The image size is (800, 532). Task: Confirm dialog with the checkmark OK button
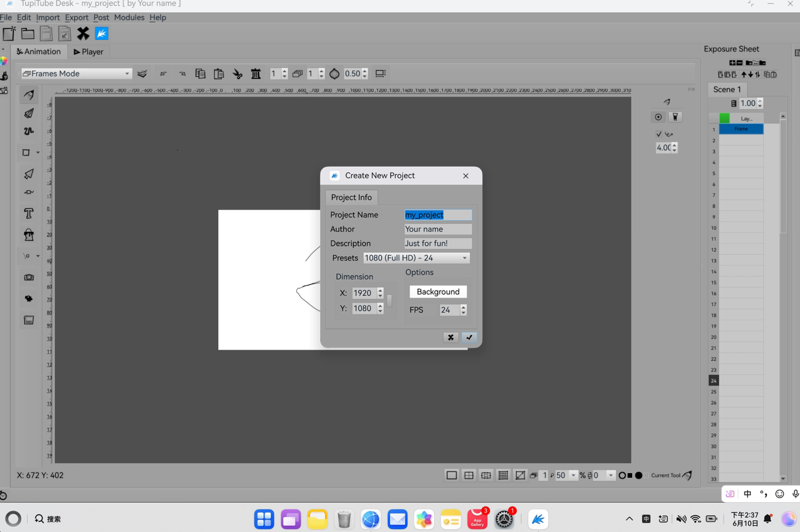(x=469, y=337)
